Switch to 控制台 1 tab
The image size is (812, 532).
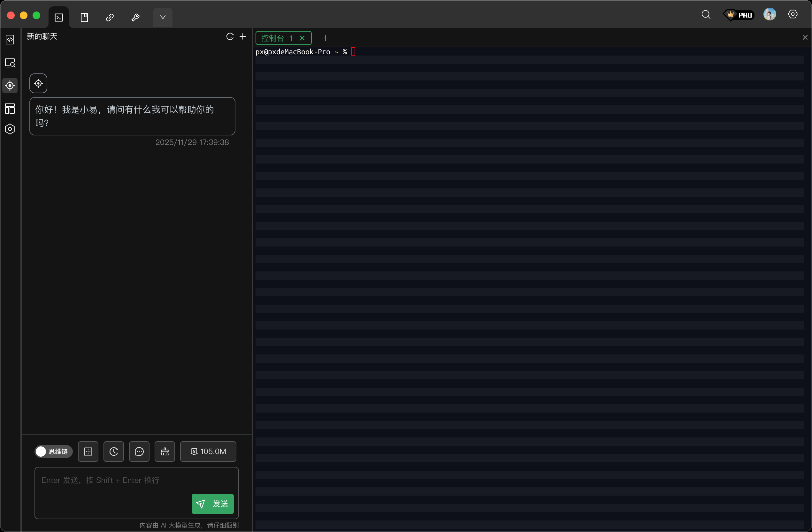coord(276,38)
